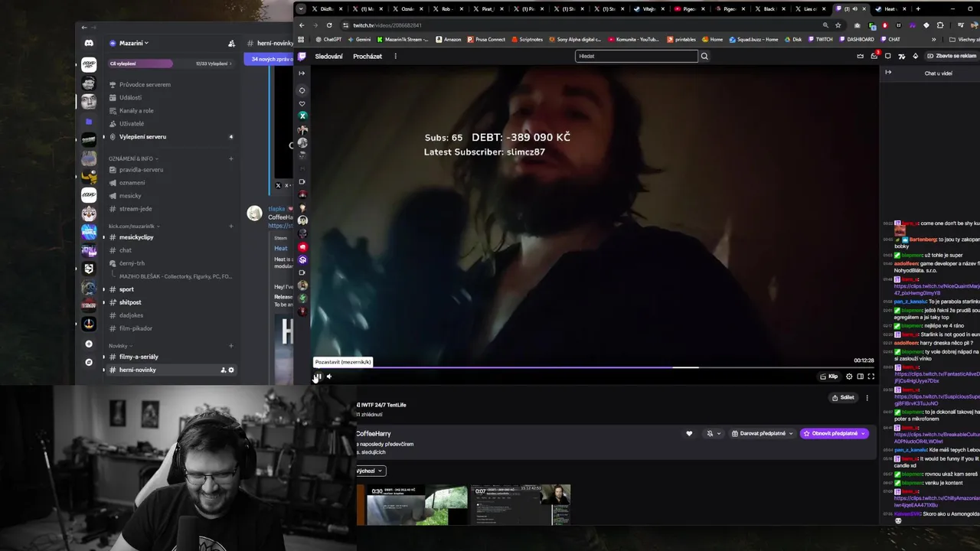Open Twitch Prime loot crown icon
Image resolution: width=980 pixels, height=551 pixels.
click(860, 56)
